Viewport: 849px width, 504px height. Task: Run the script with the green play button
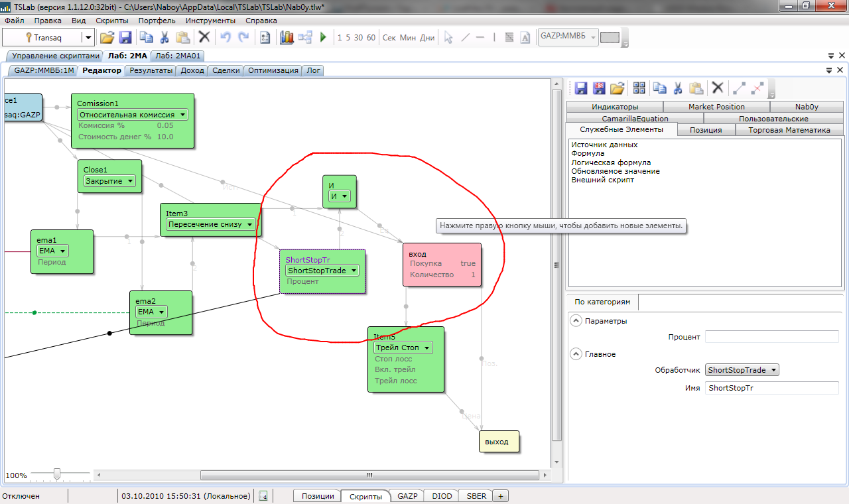(323, 38)
